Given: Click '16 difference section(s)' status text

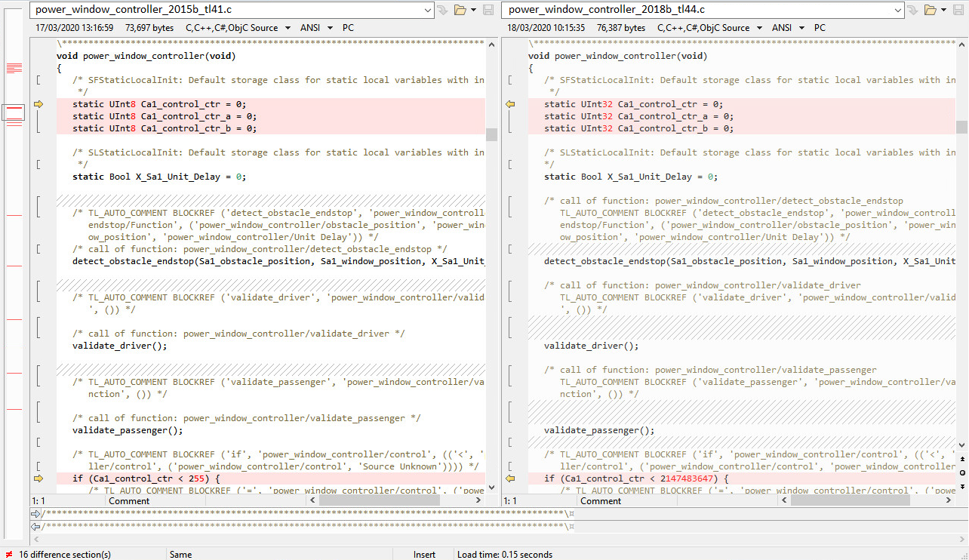Looking at the screenshot, I should click(65, 555).
